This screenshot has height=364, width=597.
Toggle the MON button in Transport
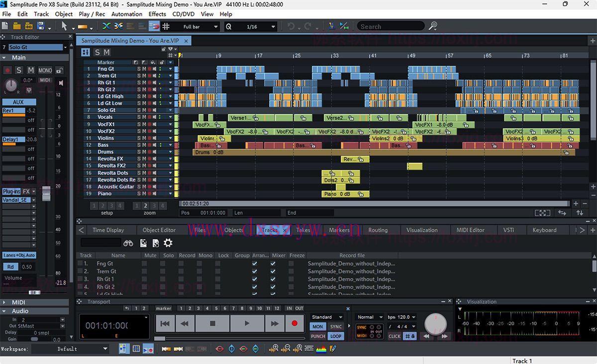[x=317, y=327]
